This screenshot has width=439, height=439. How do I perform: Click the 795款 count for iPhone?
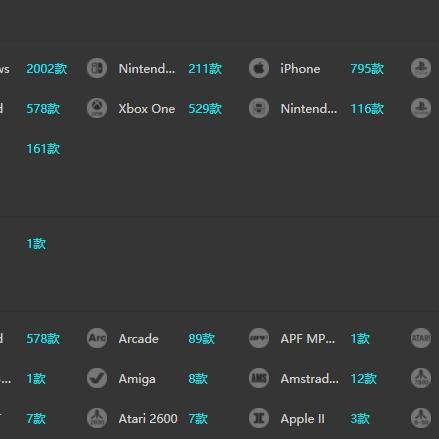(x=367, y=69)
